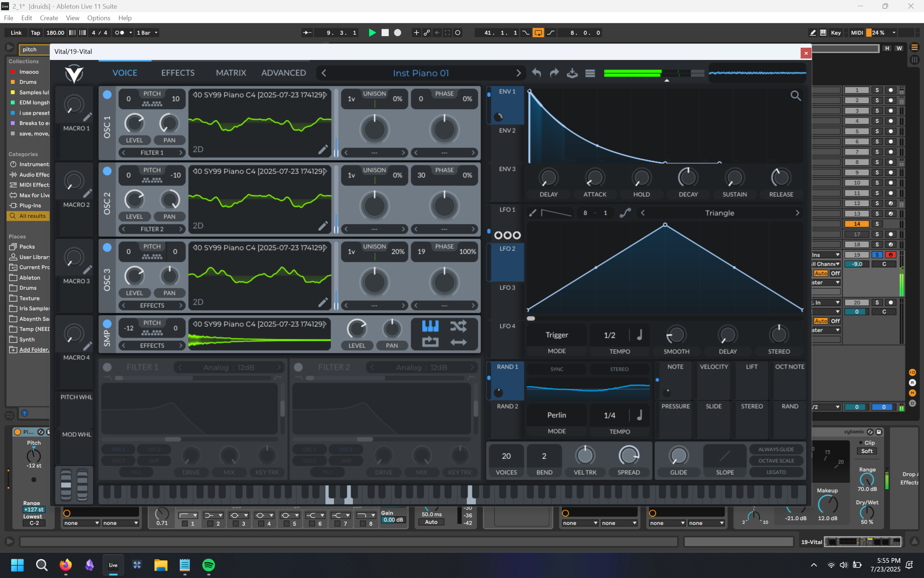Switch to the EFFECTS tab in Vital
924x578 pixels.
(178, 73)
